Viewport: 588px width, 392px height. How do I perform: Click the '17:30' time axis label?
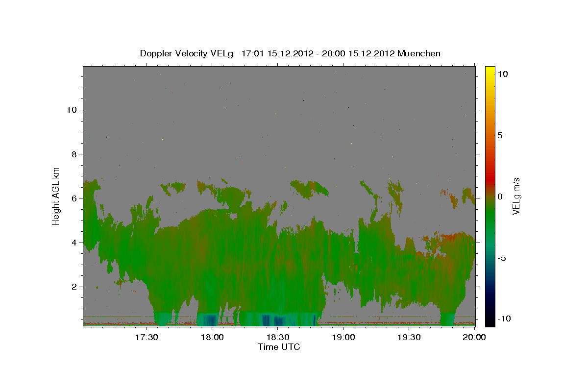[147, 338]
